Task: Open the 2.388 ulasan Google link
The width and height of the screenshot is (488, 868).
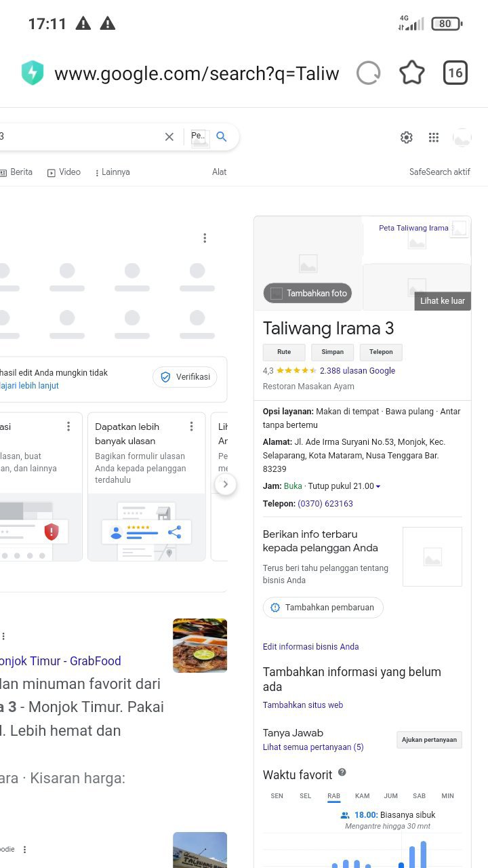Action: [357, 371]
